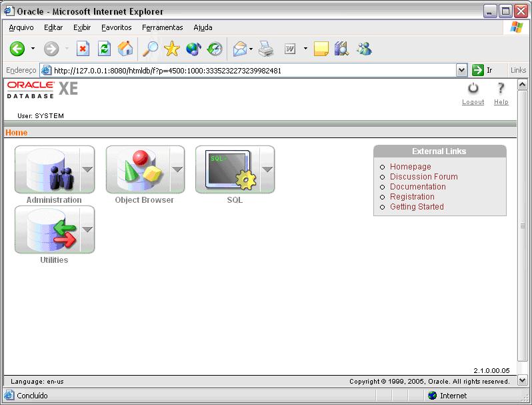532x405 pixels.
Task: Open the Object Browser icon
Action: [x=138, y=169]
